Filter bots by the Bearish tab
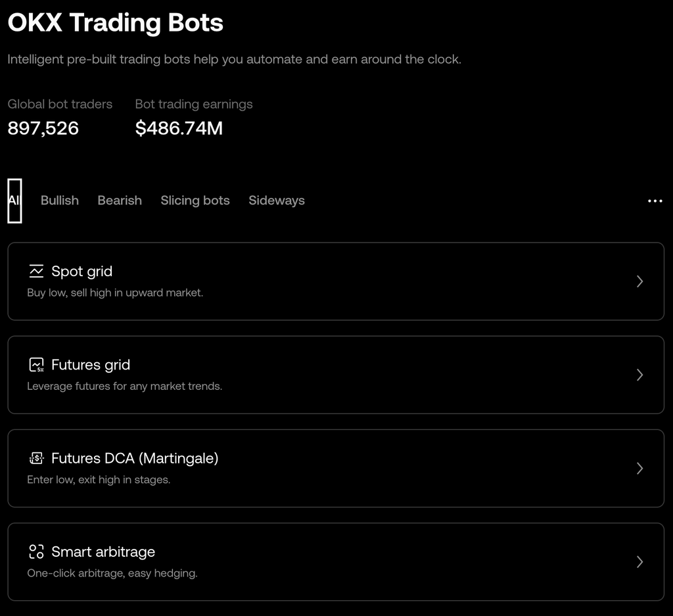The height and width of the screenshot is (616, 673). click(120, 201)
